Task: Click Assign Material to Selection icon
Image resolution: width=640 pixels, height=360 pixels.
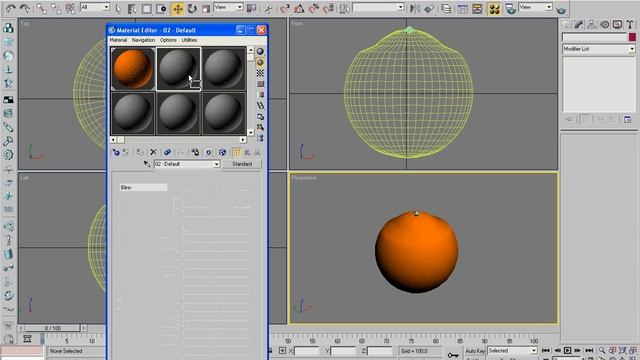Action: pos(140,152)
